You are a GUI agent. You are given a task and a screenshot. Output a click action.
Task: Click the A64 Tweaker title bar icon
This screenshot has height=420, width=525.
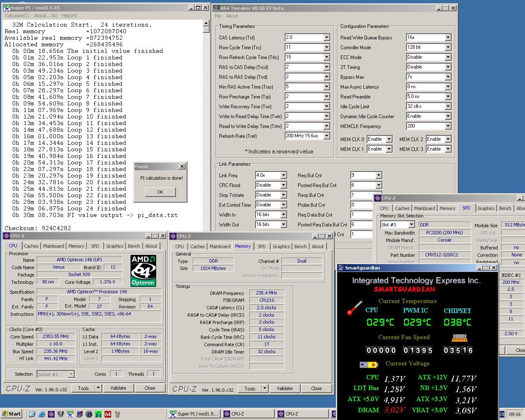pyautogui.click(x=217, y=8)
